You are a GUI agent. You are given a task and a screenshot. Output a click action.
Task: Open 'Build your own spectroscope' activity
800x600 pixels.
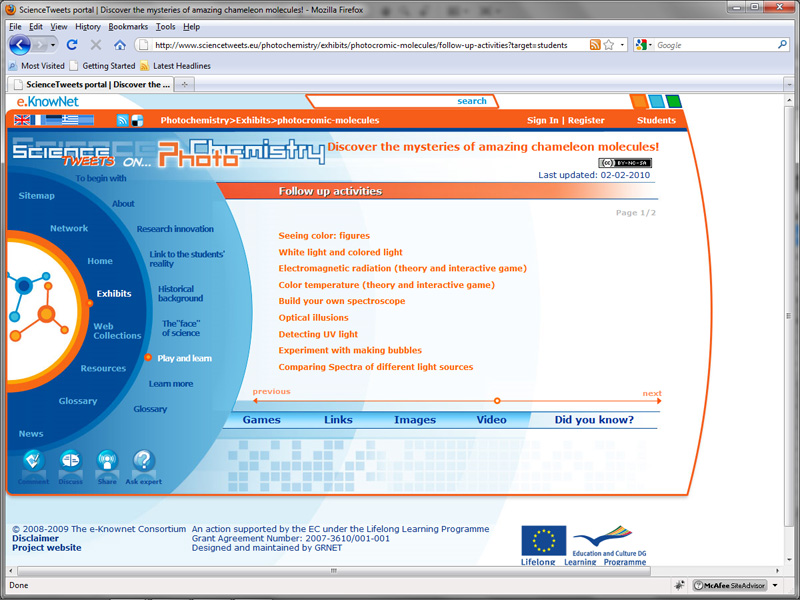click(x=342, y=301)
